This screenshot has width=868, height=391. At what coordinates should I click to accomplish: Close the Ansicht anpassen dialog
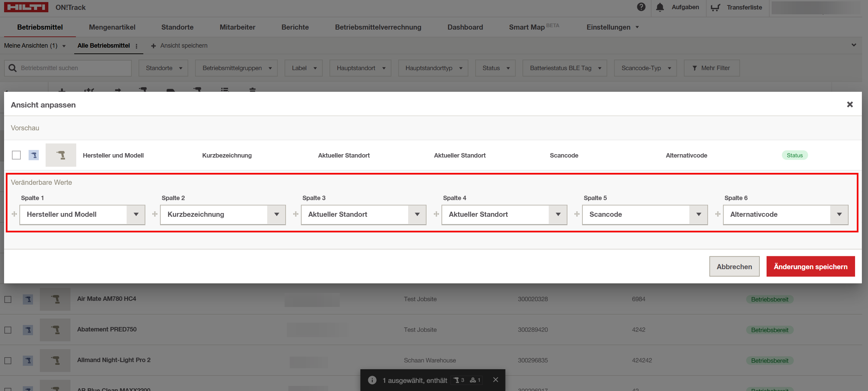[850, 104]
